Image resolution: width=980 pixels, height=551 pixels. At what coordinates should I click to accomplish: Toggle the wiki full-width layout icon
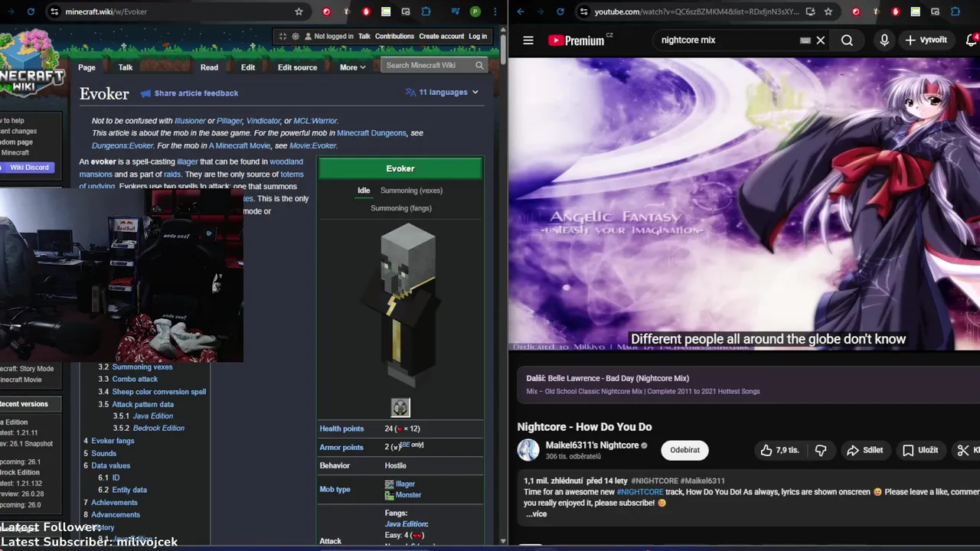[x=283, y=36]
